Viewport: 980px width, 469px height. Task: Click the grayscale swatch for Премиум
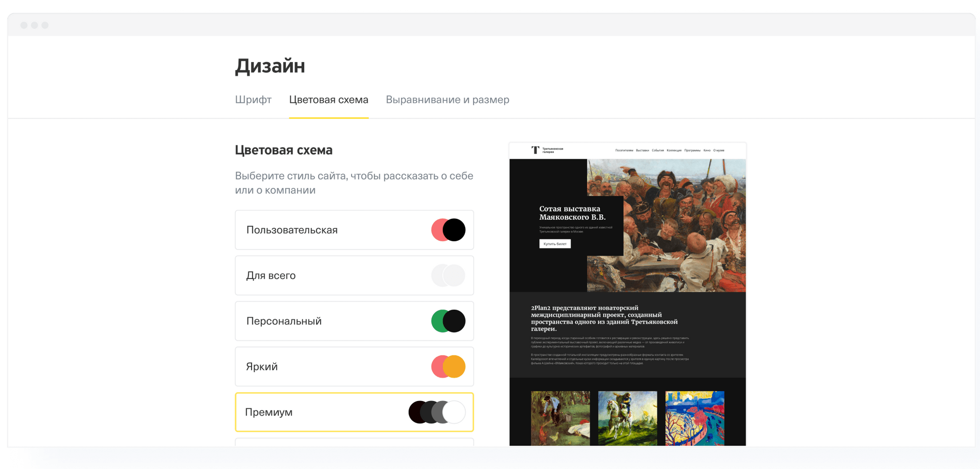point(437,412)
